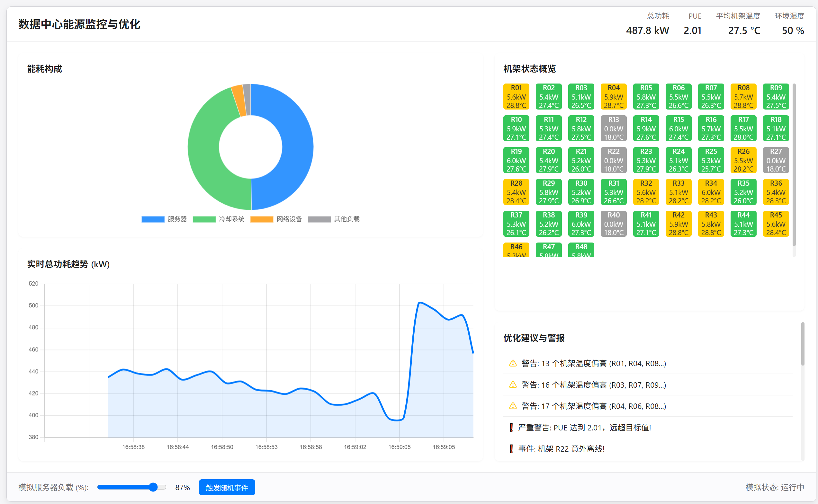Open gray rack tile R40
818x504 pixels.
pos(613,224)
